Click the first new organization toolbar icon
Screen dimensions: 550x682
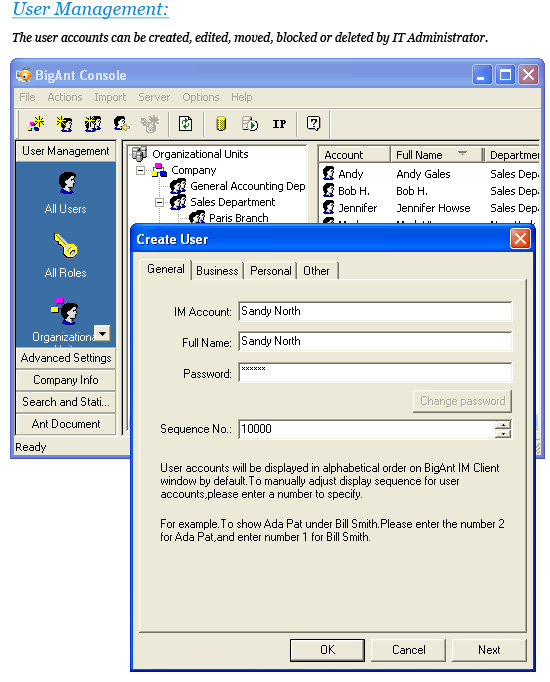tap(36, 124)
